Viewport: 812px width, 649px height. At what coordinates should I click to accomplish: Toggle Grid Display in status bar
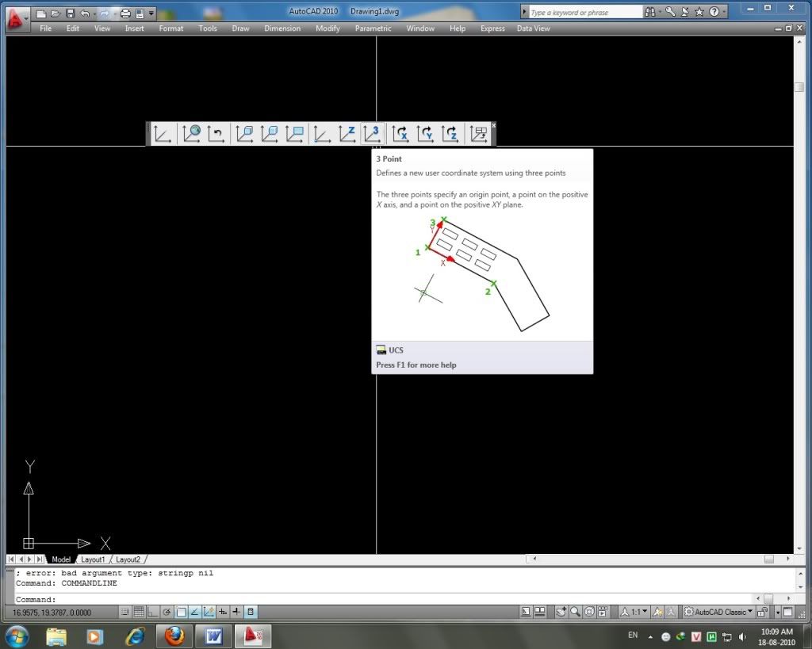point(139,612)
